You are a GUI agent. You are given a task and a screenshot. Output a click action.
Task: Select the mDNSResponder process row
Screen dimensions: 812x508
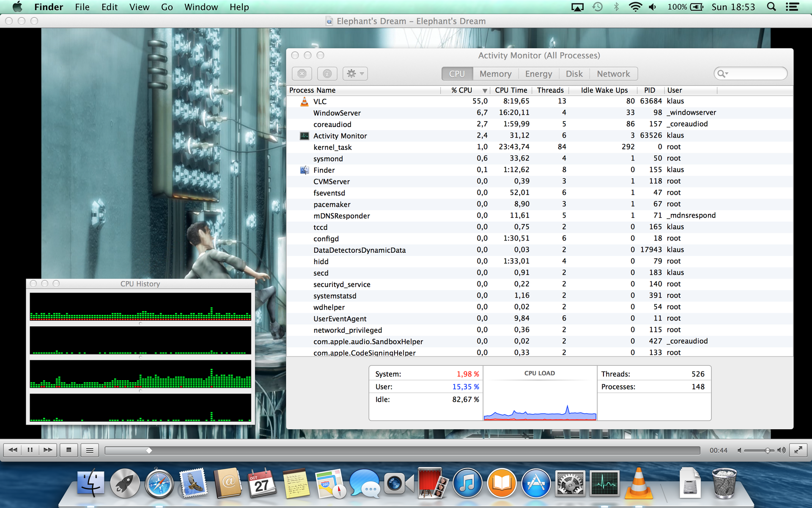pos(540,215)
